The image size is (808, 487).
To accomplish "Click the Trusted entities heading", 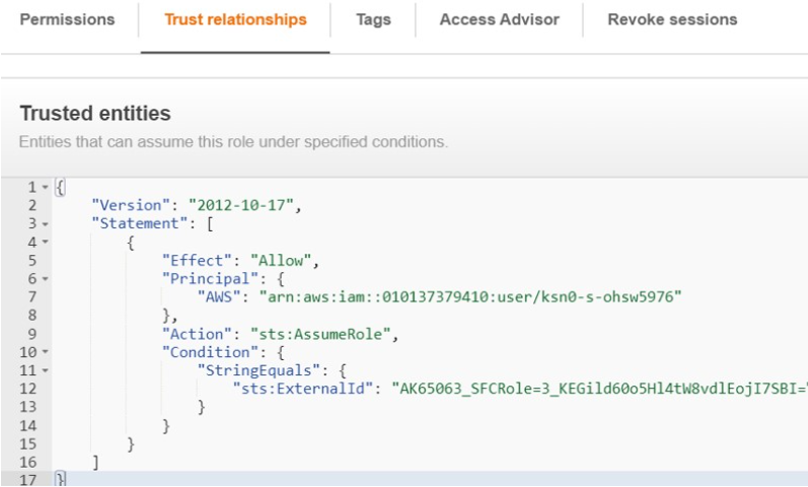I will tap(95, 113).
